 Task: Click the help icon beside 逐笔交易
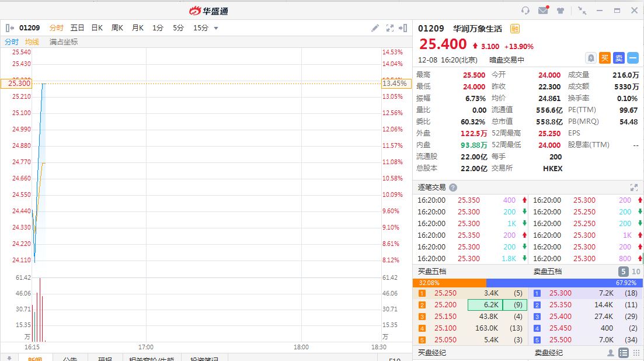[x=453, y=188]
